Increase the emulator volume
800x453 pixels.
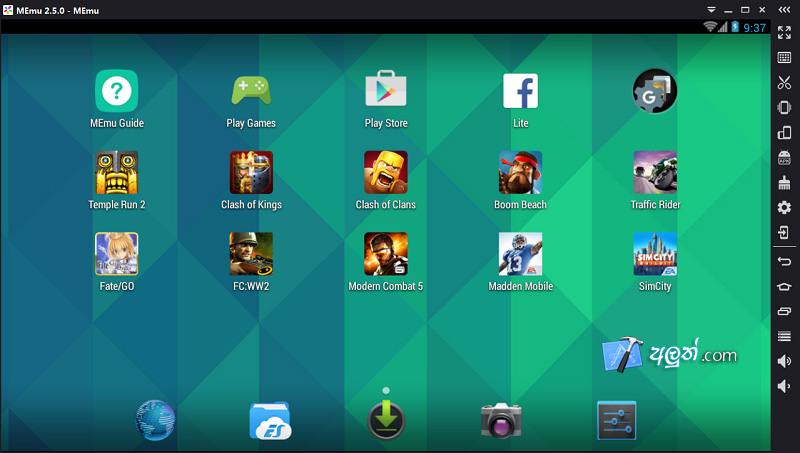point(784,361)
